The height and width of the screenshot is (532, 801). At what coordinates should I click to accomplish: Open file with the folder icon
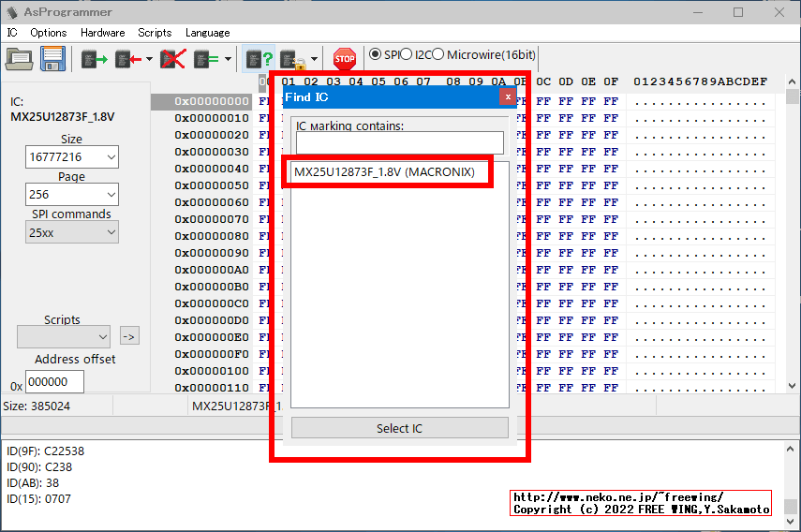click(20, 59)
